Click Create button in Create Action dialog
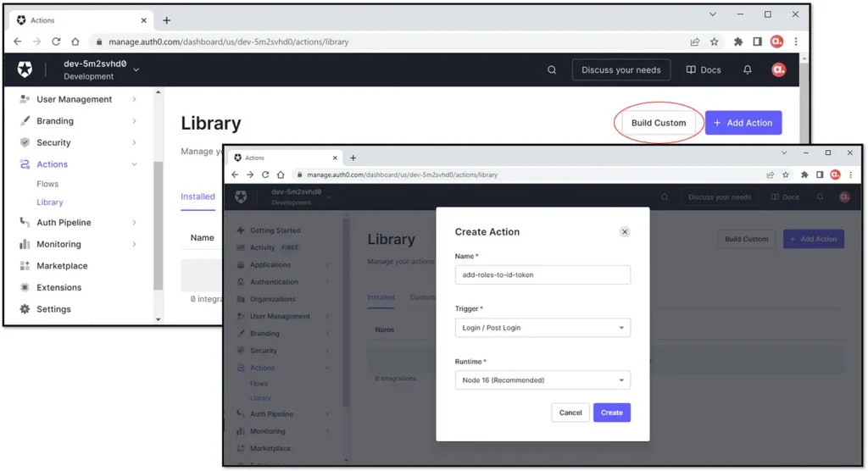The height and width of the screenshot is (471, 868). (612, 413)
